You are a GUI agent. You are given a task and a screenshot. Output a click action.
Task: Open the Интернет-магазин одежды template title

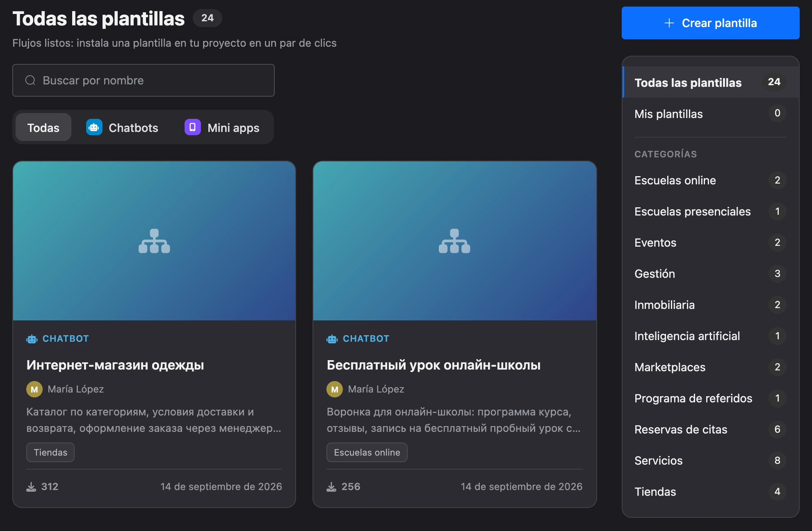point(115,365)
